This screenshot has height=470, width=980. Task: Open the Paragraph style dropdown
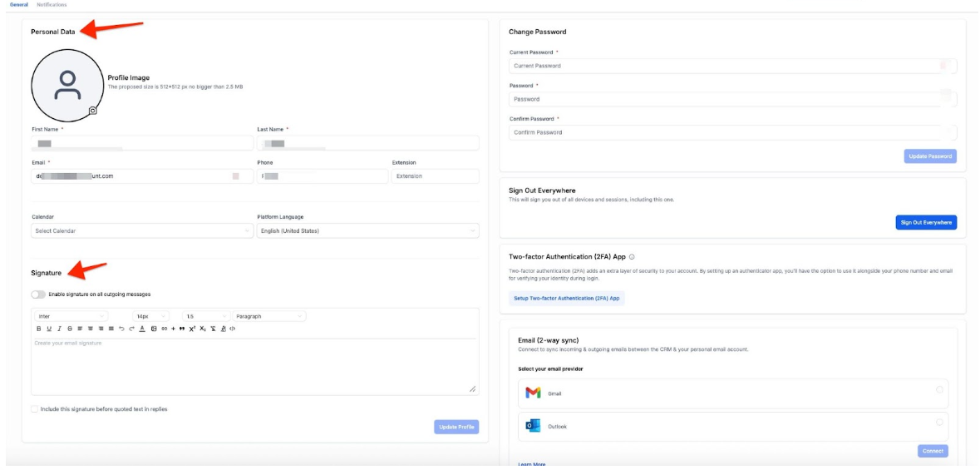pyautogui.click(x=269, y=316)
